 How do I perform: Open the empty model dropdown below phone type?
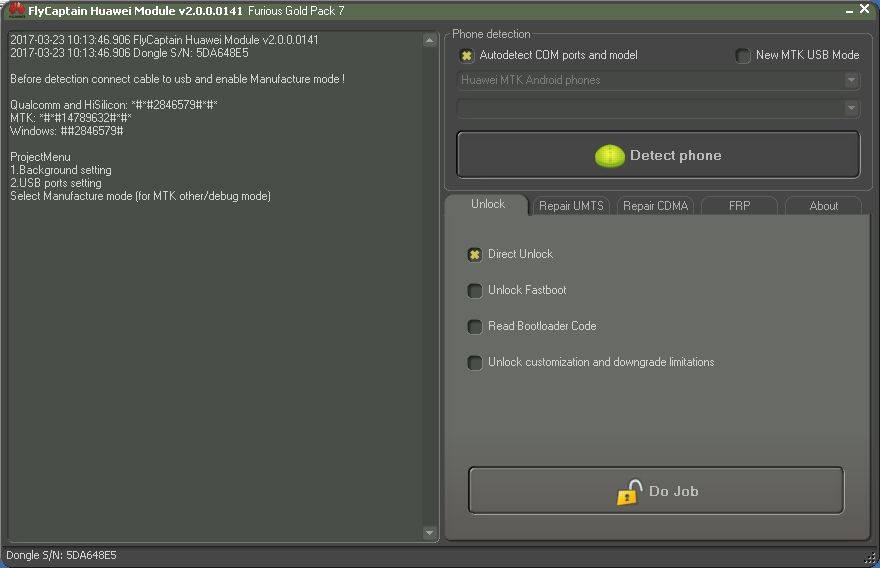coord(658,108)
